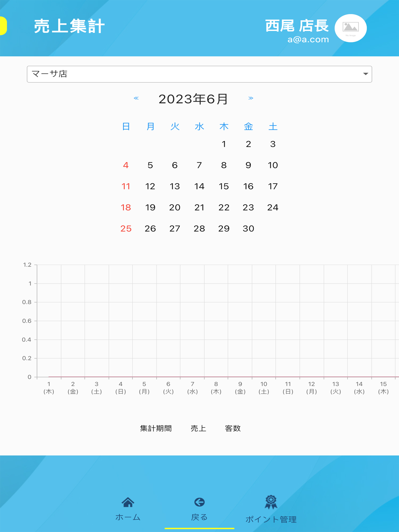Viewport: 399px width, 532px height.
Task: Click the 土 weekday header
Action: coord(273,127)
